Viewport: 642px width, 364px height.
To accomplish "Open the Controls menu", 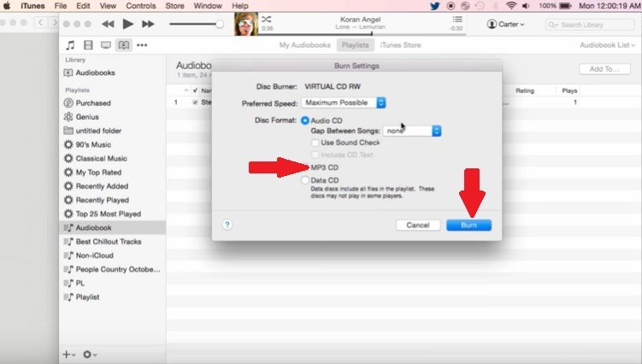I will (x=141, y=6).
